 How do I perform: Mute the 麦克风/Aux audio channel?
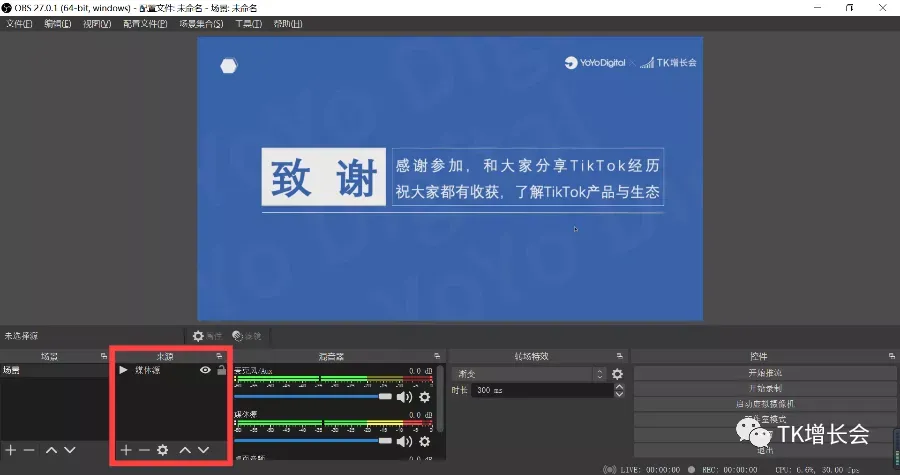click(x=405, y=396)
